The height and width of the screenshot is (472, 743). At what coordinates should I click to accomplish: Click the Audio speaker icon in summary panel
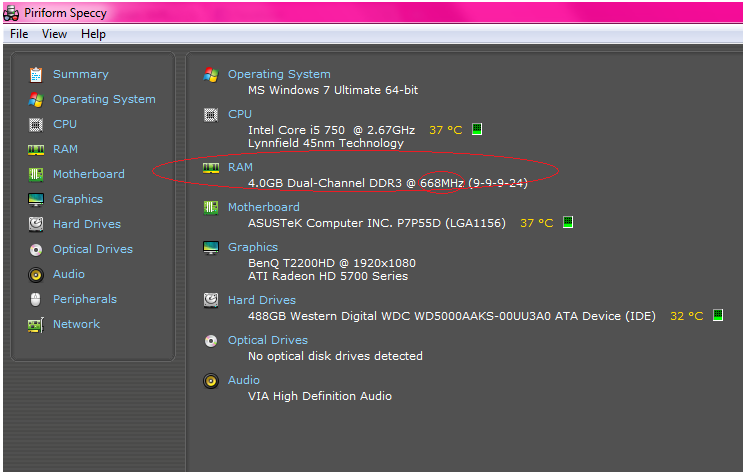211,381
